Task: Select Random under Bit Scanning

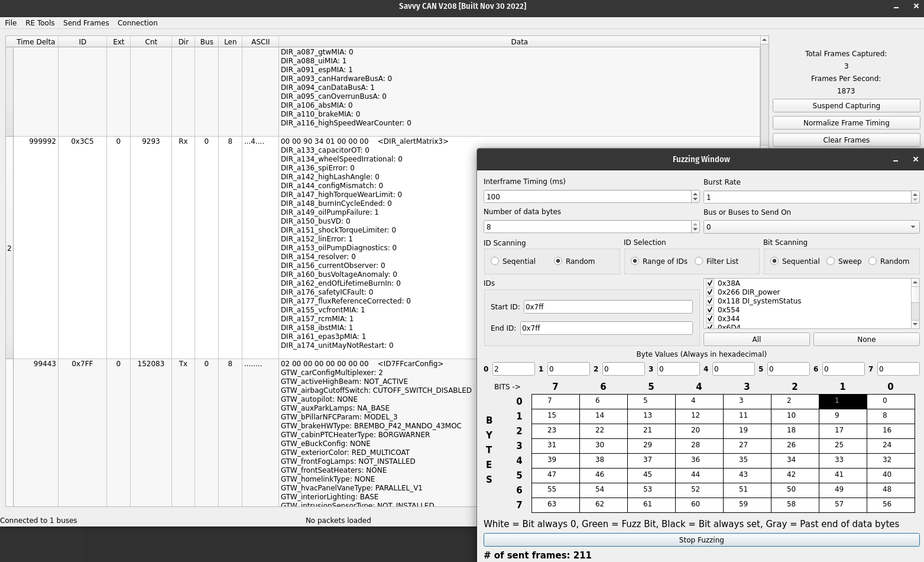Action: (x=889, y=261)
